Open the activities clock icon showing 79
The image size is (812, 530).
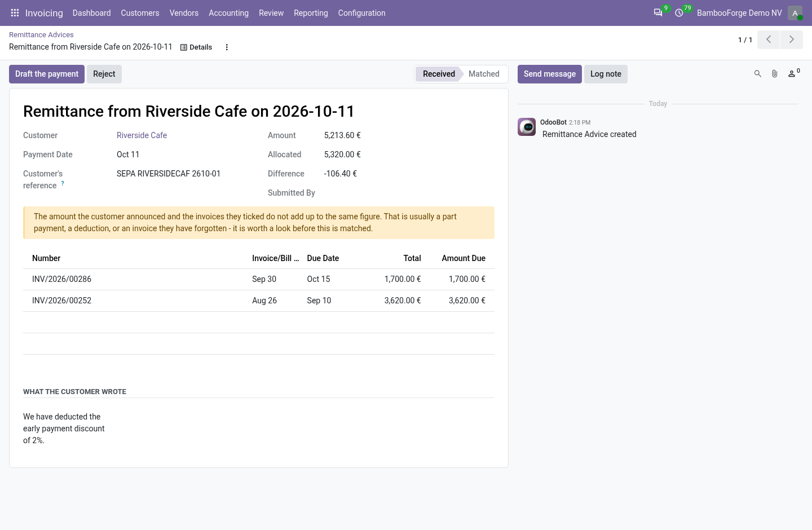tap(679, 12)
